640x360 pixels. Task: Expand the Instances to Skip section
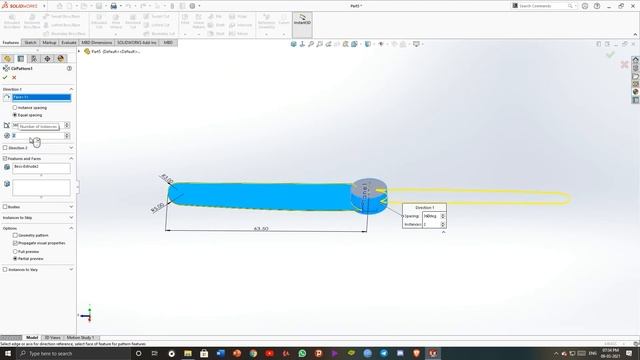[71, 218]
